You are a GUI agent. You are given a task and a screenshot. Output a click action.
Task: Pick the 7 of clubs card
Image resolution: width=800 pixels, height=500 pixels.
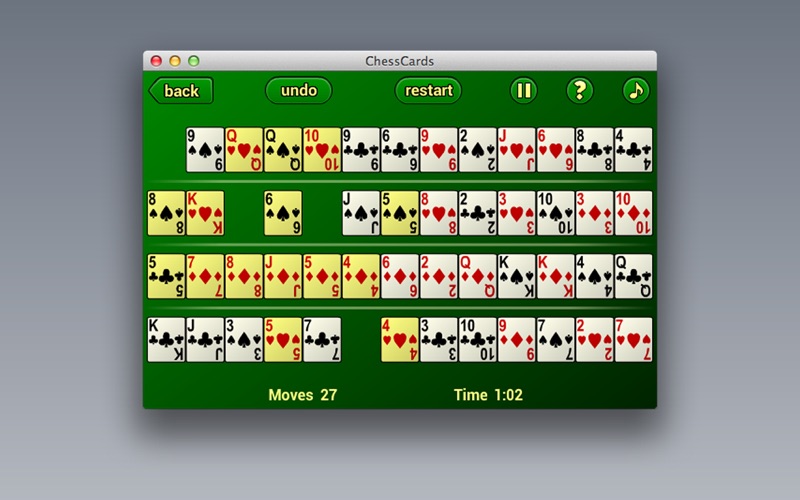tap(322, 340)
